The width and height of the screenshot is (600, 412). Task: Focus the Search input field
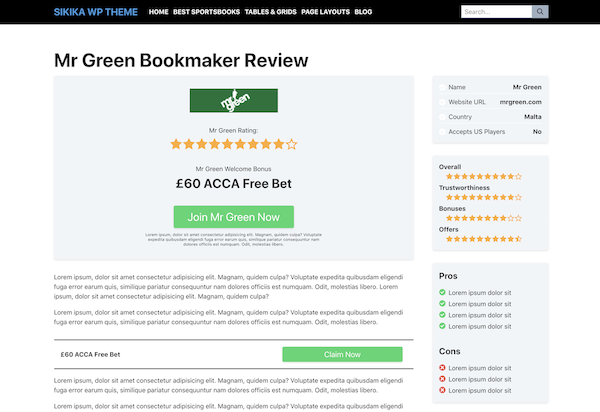(x=496, y=12)
